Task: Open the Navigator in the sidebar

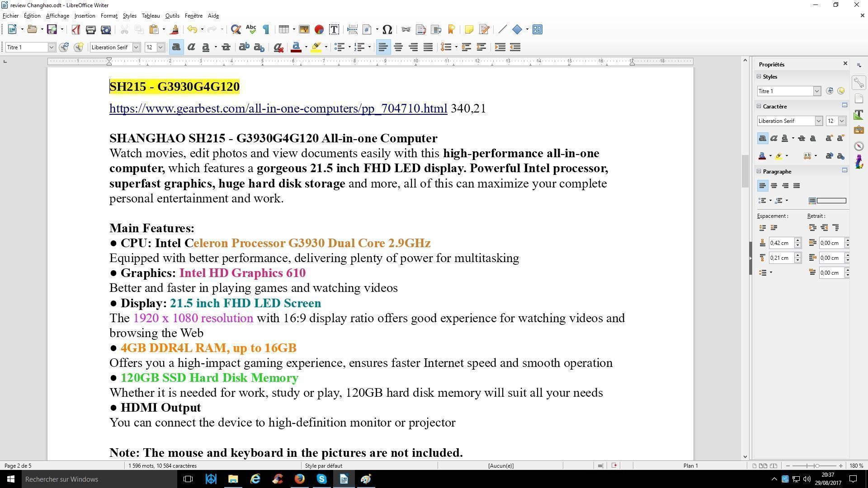Action: [859, 146]
